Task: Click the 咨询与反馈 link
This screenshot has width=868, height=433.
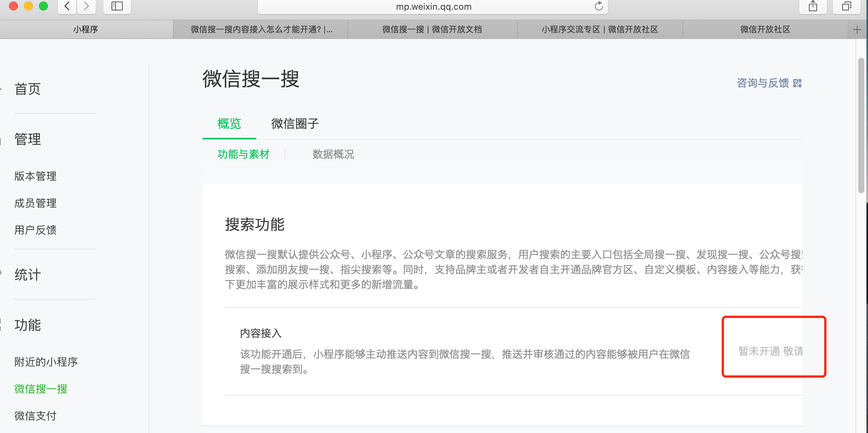Action: (762, 83)
